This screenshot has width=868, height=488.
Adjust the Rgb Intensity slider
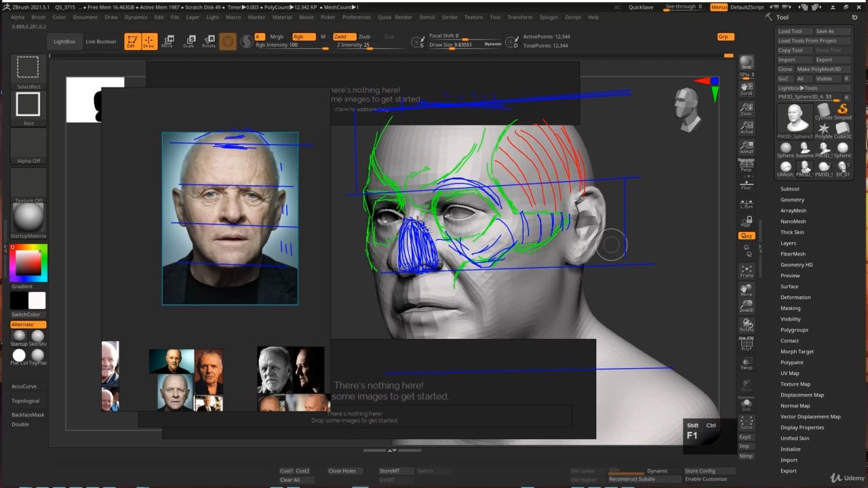click(x=292, y=45)
